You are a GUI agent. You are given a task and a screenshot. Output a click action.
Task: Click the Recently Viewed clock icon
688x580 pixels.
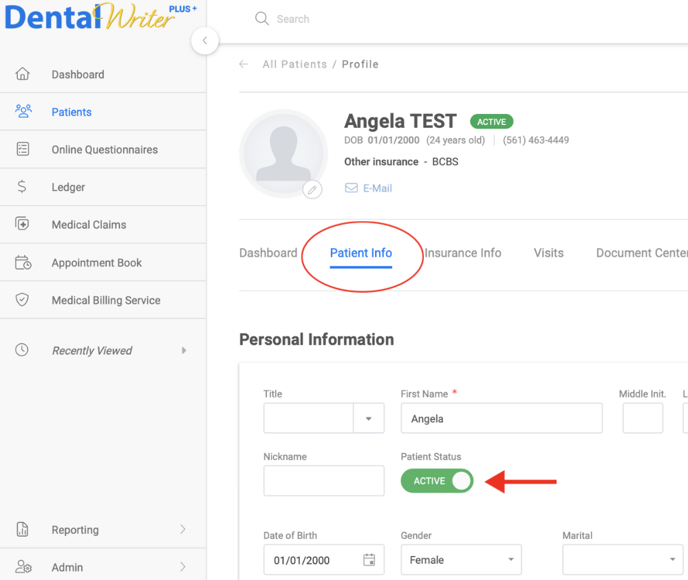coord(22,350)
